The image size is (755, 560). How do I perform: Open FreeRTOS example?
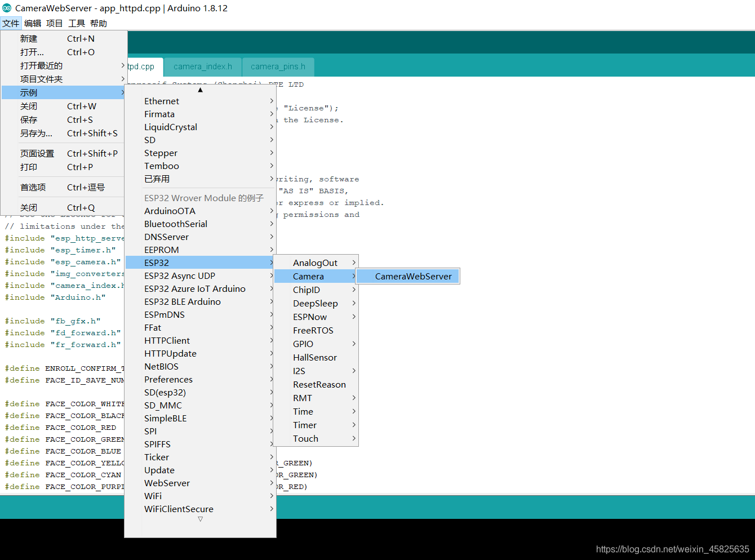click(316, 330)
